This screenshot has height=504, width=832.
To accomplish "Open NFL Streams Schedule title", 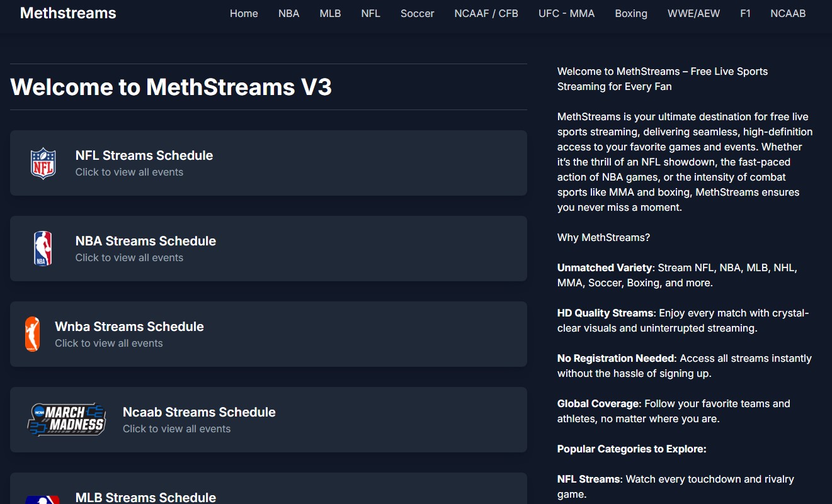I will click(x=144, y=155).
